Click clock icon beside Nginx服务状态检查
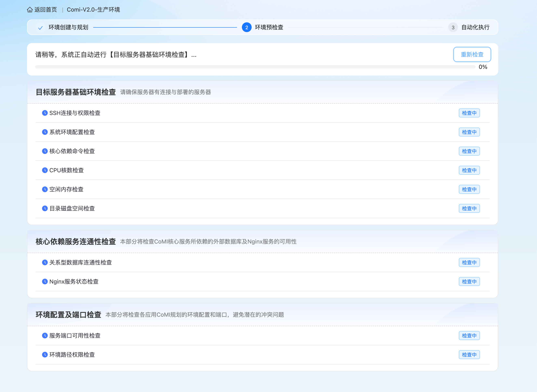 pos(45,282)
